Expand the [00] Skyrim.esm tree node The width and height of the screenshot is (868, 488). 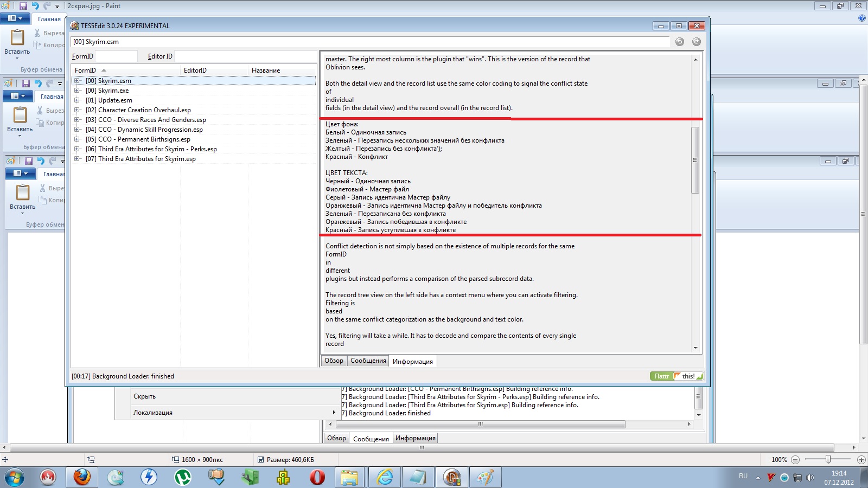pos(76,81)
